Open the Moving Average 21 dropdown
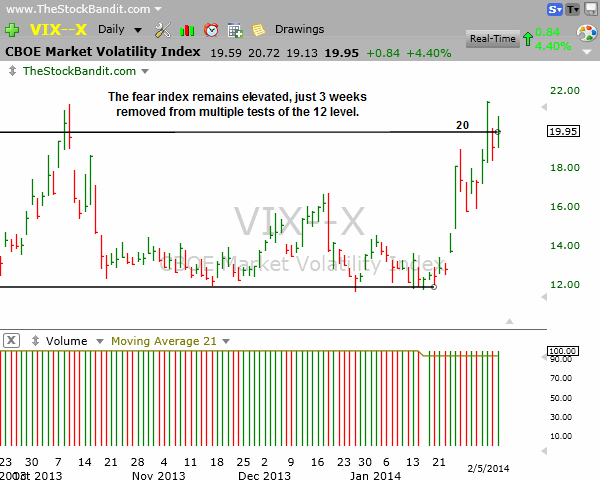 pyautogui.click(x=224, y=341)
